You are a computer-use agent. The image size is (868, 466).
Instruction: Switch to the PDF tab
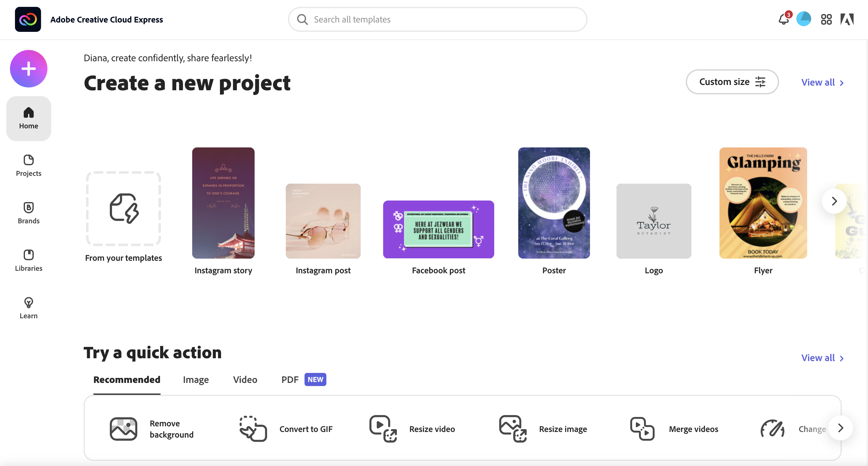click(x=289, y=379)
